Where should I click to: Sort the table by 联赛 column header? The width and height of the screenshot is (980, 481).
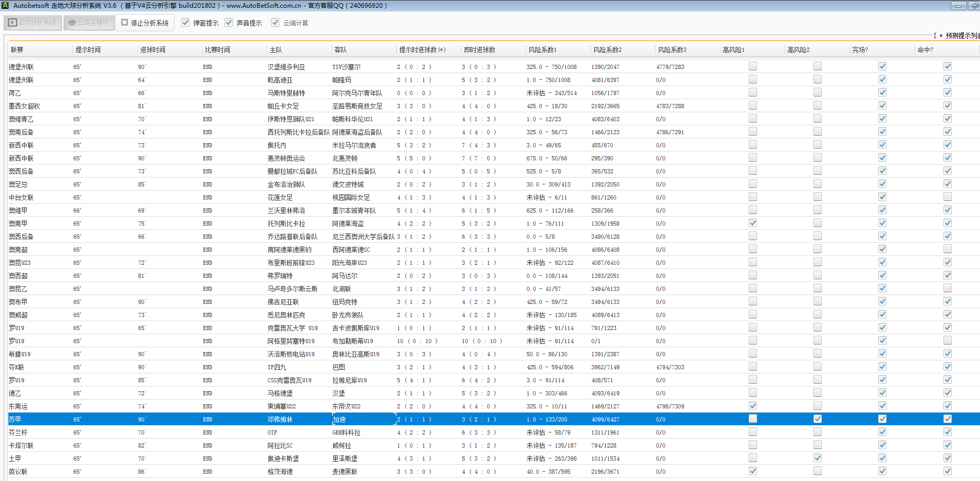coord(17,50)
